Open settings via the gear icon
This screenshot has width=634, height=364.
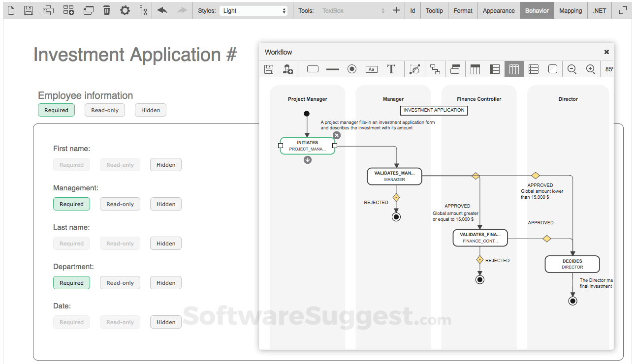point(125,10)
